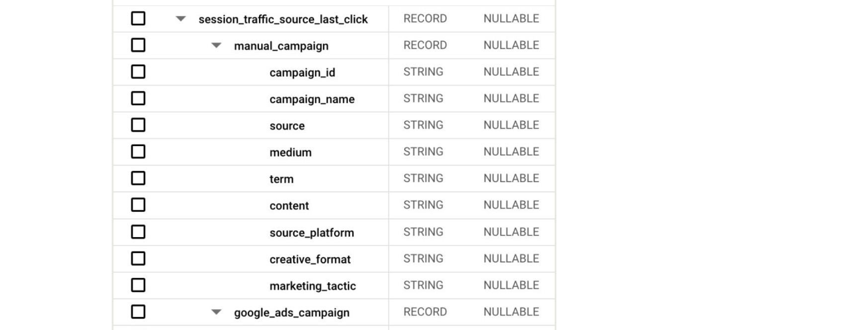Tick the creative_format checkbox
The image size is (868, 330).
tap(138, 258)
